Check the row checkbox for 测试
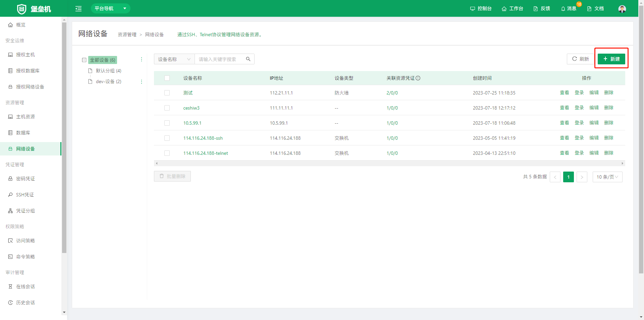Screen dimensions: 644x320 coord(167,93)
